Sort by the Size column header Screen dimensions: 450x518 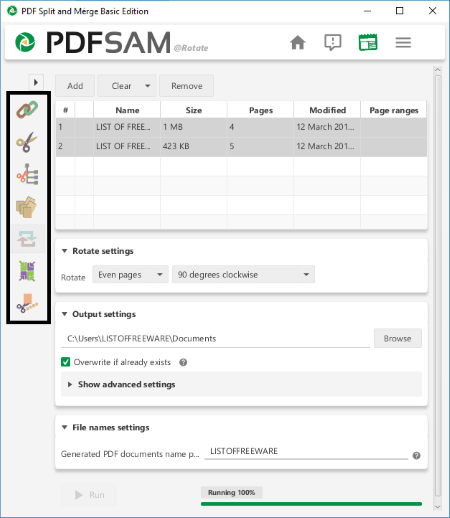pyautogui.click(x=194, y=110)
